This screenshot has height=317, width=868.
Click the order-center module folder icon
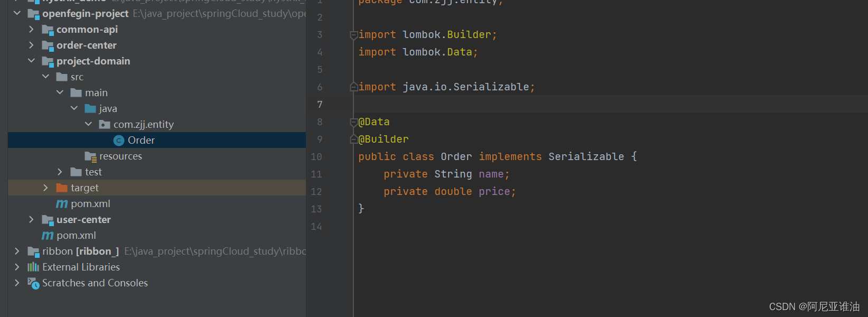pyautogui.click(x=48, y=45)
